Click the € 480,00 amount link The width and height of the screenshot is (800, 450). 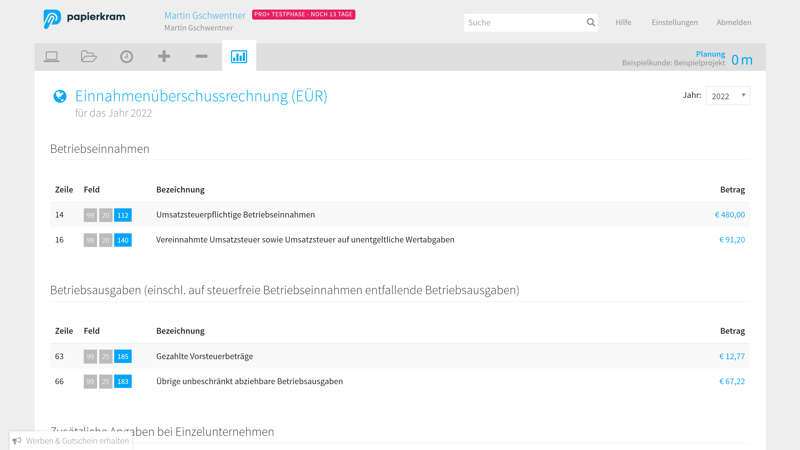pyautogui.click(x=729, y=215)
